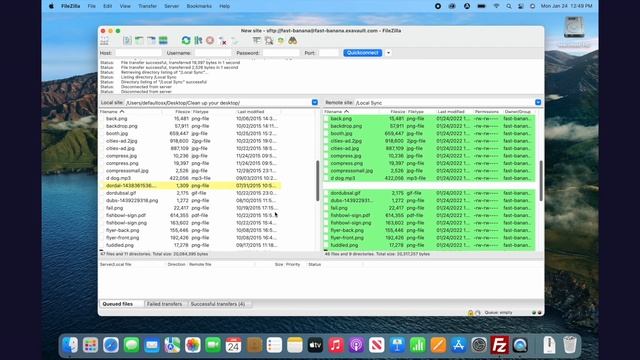The width and height of the screenshot is (640, 360).
Task: Switch to the Queued files tab
Action: (x=122, y=304)
